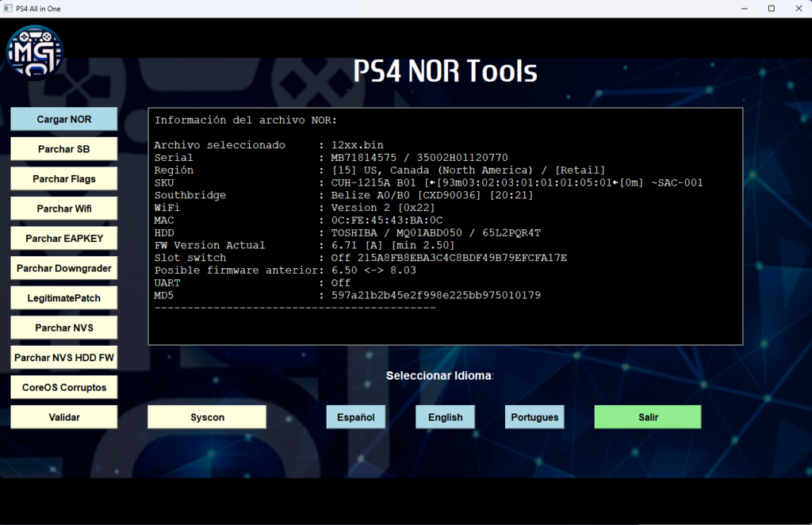
Task: Click the MG controller logo icon
Action: point(34,52)
